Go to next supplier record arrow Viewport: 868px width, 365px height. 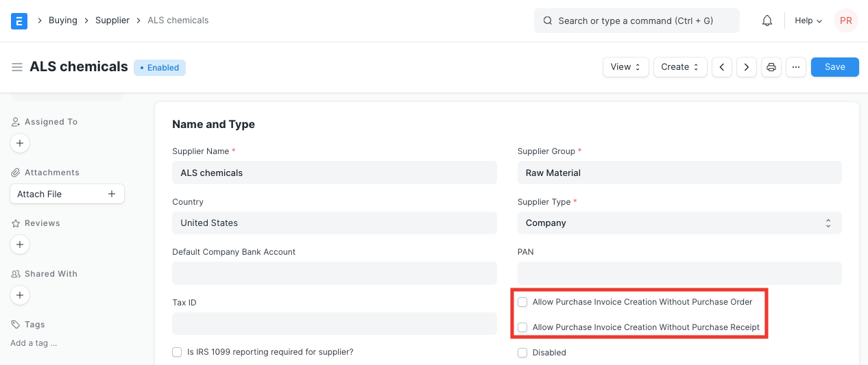(x=747, y=67)
